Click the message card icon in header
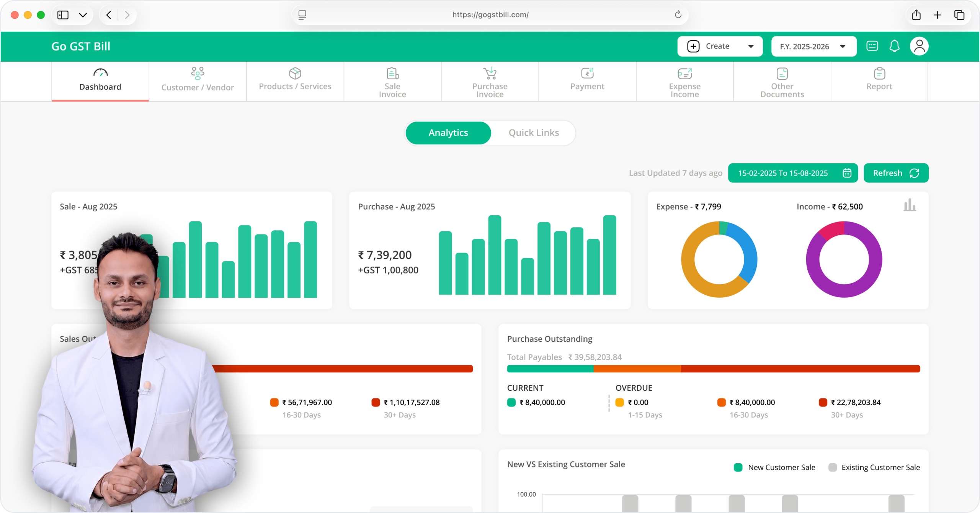 (x=872, y=46)
